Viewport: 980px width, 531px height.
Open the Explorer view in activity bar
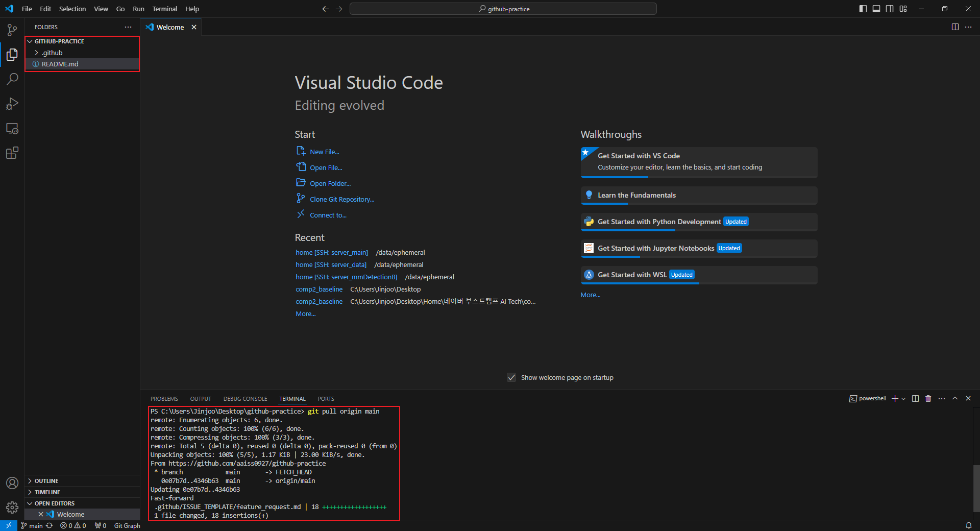(12, 54)
